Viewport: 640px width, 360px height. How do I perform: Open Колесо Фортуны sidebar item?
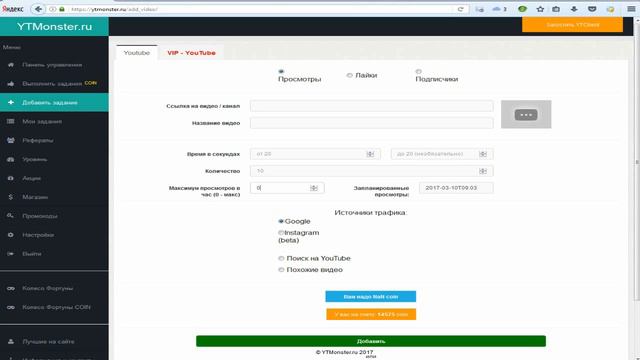(x=47, y=288)
